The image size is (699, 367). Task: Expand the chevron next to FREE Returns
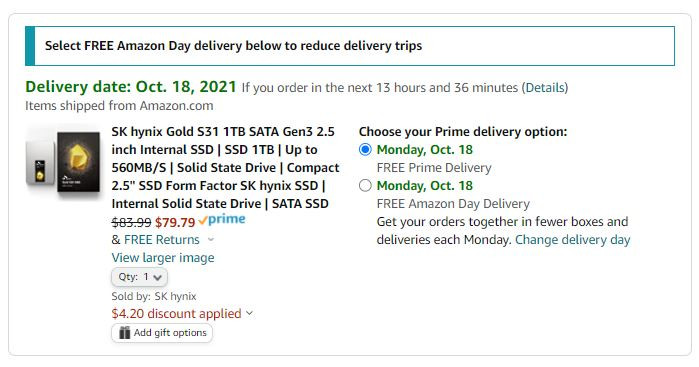(x=211, y=240)
